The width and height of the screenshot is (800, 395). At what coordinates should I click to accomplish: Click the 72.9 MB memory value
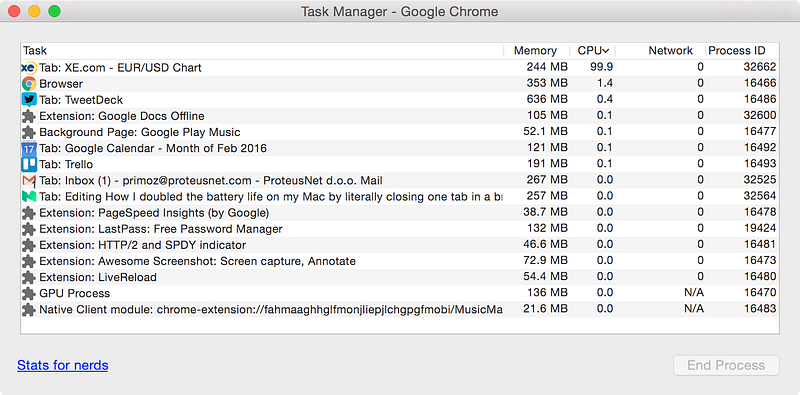[545, 261]
